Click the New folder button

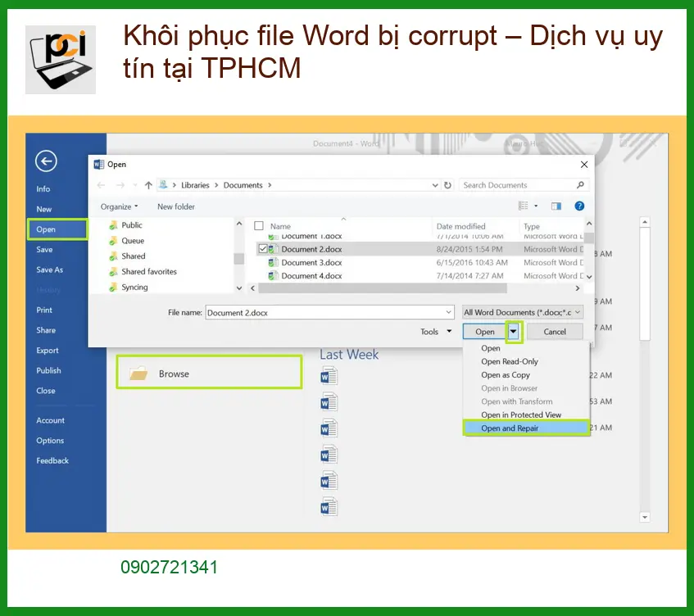175,206
